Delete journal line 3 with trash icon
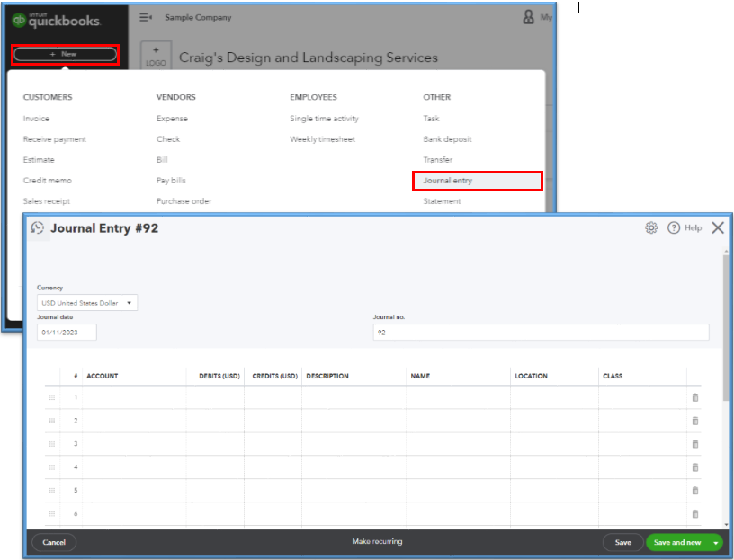 (695, 444)
